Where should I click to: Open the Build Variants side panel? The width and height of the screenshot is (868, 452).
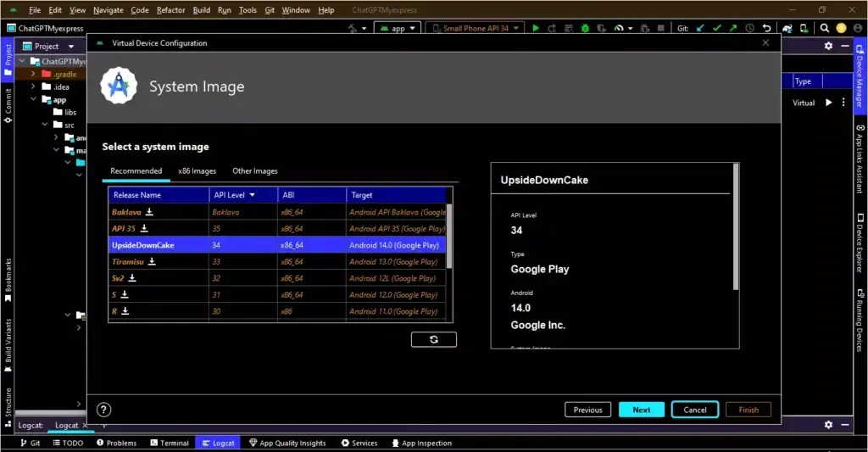(8, 344)
